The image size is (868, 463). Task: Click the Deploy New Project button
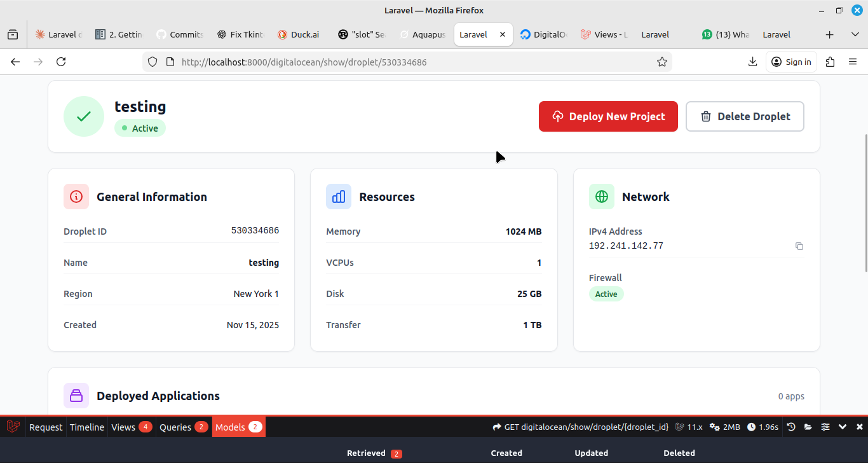click(x=607, y=116)
